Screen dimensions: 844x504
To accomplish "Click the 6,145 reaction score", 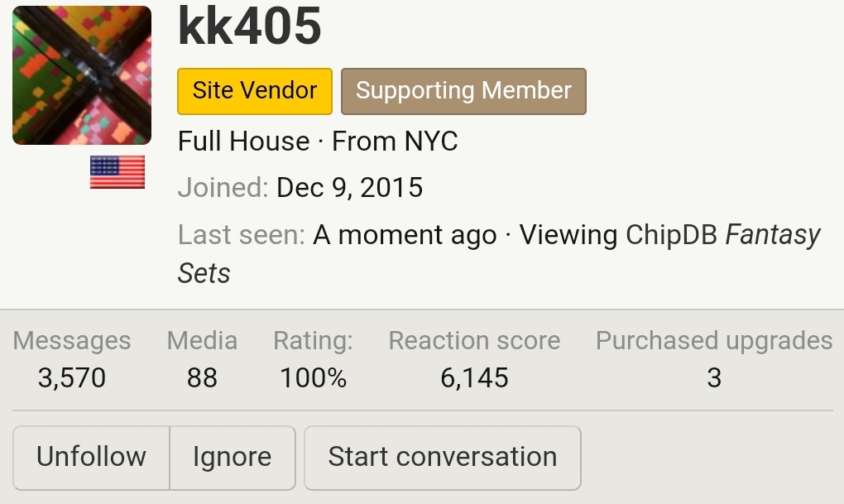I will coord(474,378).
